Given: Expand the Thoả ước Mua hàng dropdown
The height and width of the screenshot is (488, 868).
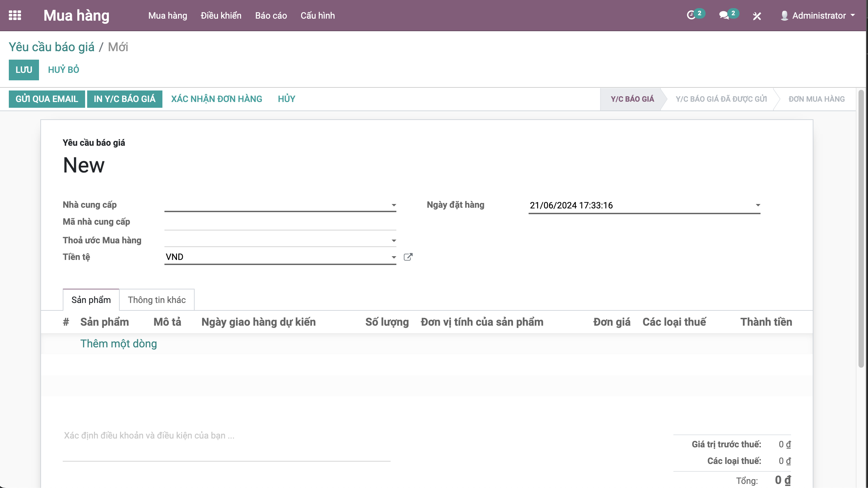Looking at the screenshot, I should coord(394,241).
